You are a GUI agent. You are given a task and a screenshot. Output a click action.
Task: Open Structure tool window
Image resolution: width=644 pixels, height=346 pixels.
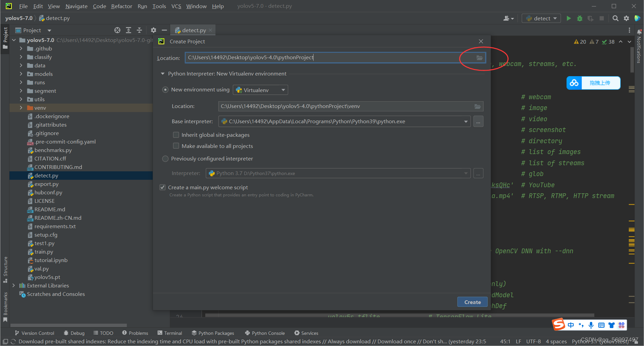tap(5, 270)
